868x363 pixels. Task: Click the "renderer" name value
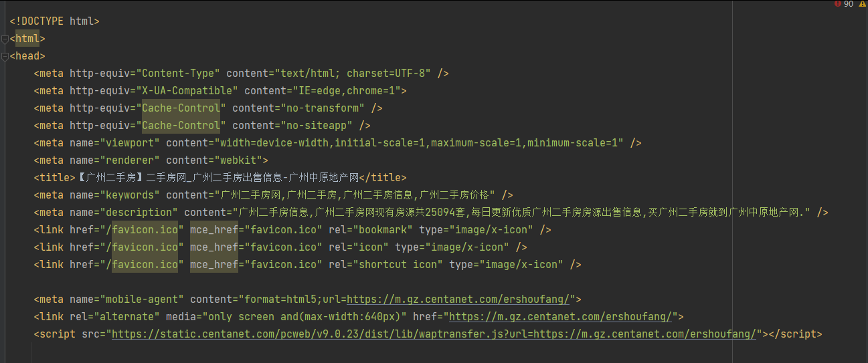[x=130, y=160]
